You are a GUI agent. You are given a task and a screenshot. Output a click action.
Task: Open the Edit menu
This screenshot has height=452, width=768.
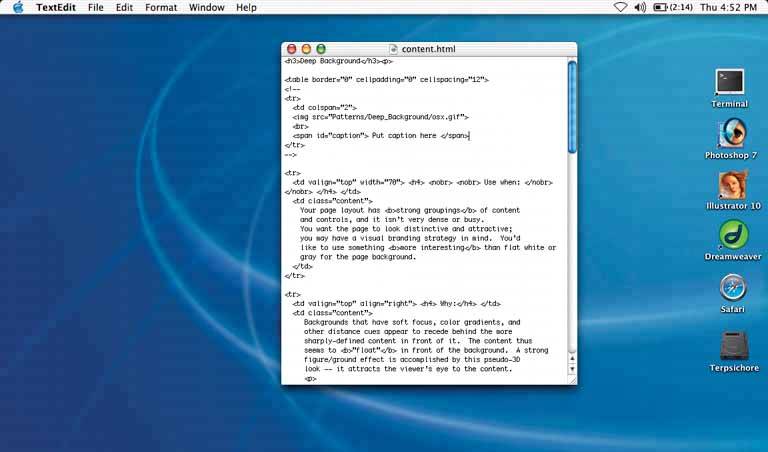[x=124, y=7]
